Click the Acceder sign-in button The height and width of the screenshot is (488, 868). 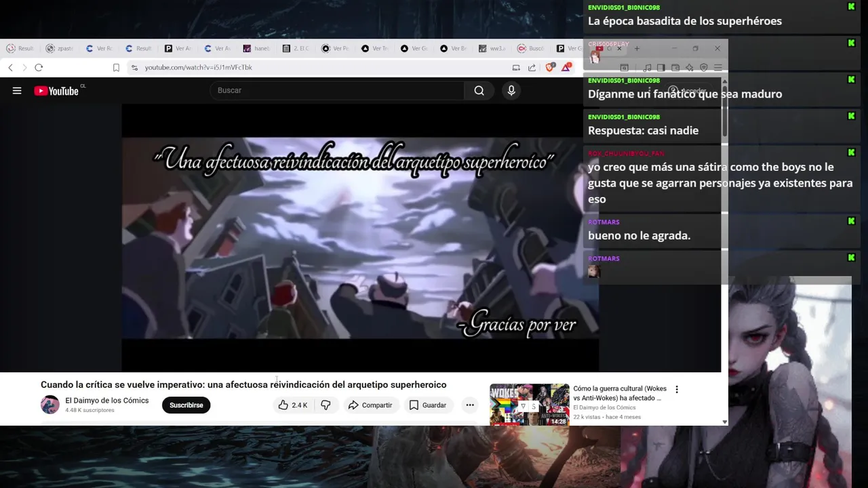[x=688, y=91]
